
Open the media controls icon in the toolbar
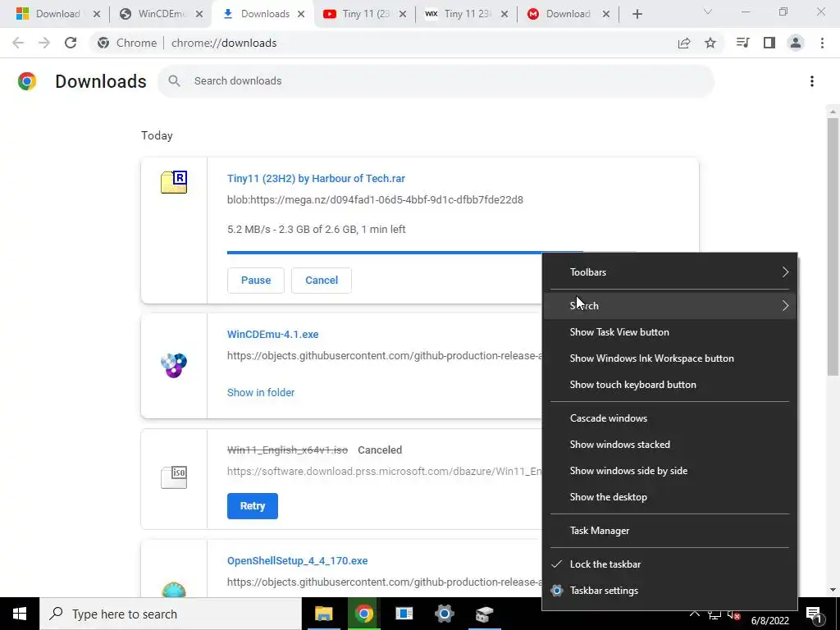tap(743, 43)
